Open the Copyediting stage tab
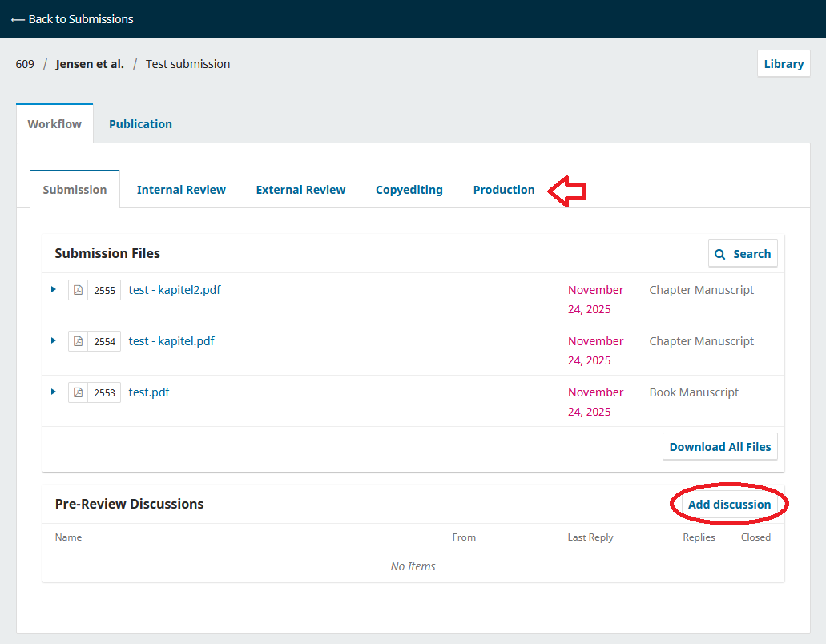 pyautogui.click(x=409, y=189)
